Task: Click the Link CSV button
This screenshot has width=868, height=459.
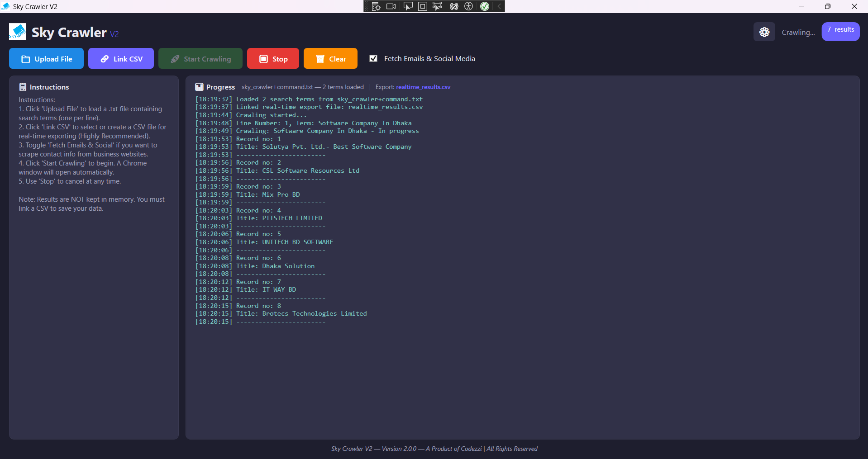Action: click(x=121, y=59)
